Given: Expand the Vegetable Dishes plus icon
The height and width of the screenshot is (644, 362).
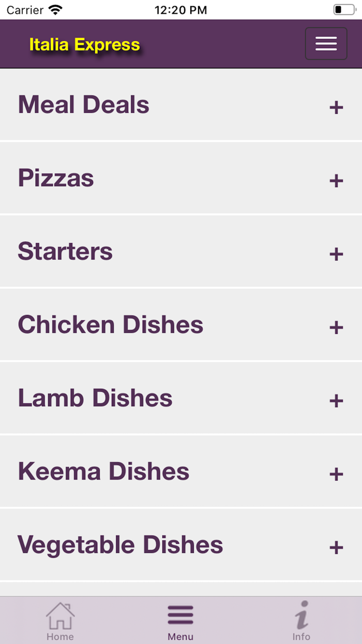Looking at the screenshot, I should tap(336, 548).
